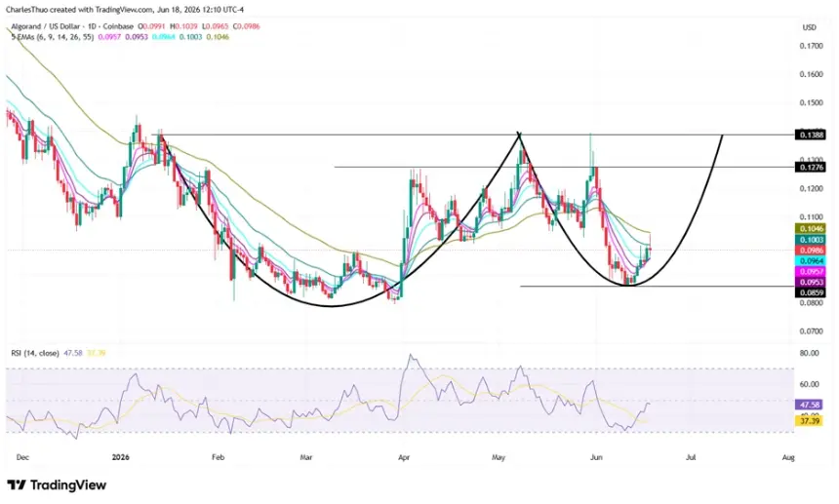The width and height of the screenshot is (839, 504).
Task: Click the 80.00 label on the RSI axis
Action: [809, 353]
